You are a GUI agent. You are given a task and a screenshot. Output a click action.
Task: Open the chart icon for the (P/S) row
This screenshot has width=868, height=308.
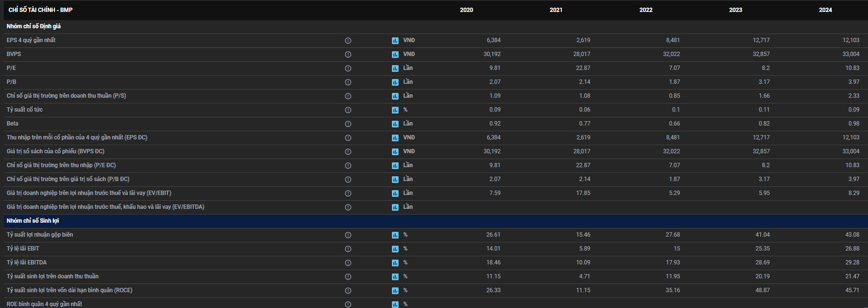tap(395, 96)
